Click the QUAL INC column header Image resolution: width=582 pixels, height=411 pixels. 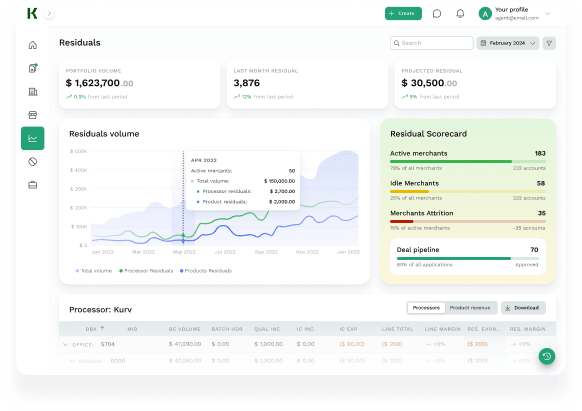267,329
